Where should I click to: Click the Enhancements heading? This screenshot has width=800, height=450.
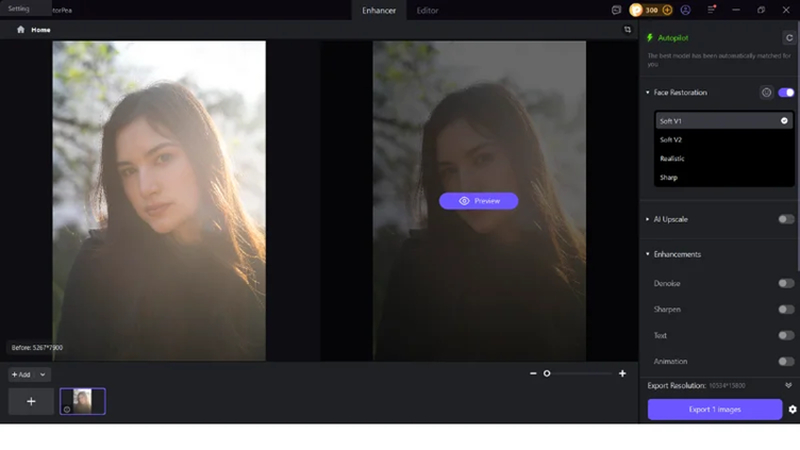677,254
